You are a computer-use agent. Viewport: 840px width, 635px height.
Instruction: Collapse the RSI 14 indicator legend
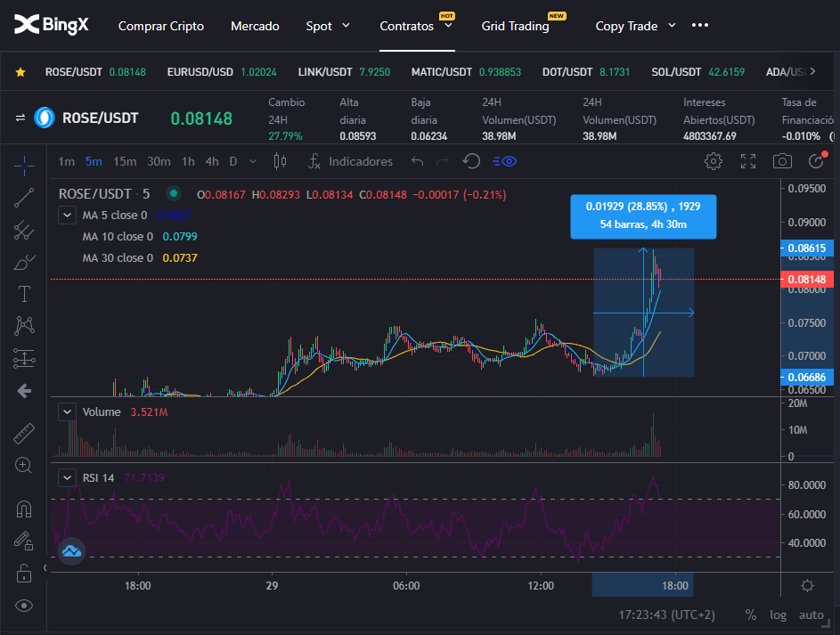tap(67, 477)
